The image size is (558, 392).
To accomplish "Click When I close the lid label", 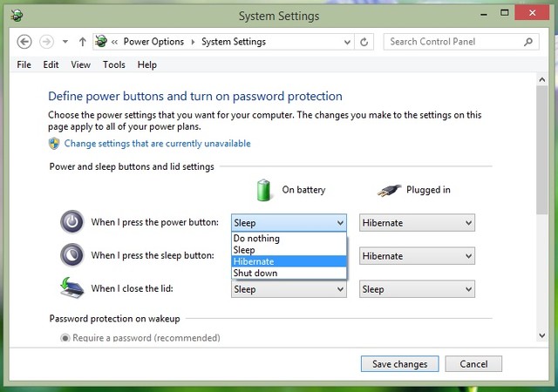I will point(132,288).
